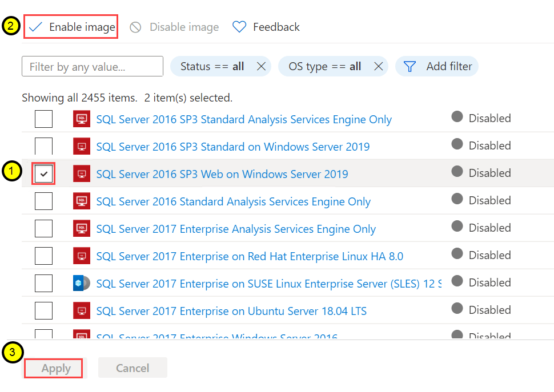Click the Cancel button
The height and width of the screenshot is (392, 554).
(x=133, y=368)
